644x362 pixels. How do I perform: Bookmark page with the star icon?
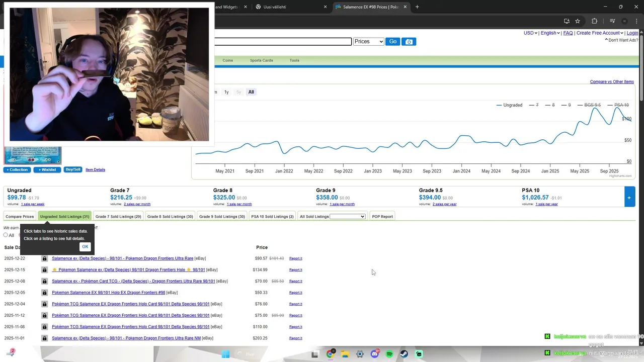[578, 21]
